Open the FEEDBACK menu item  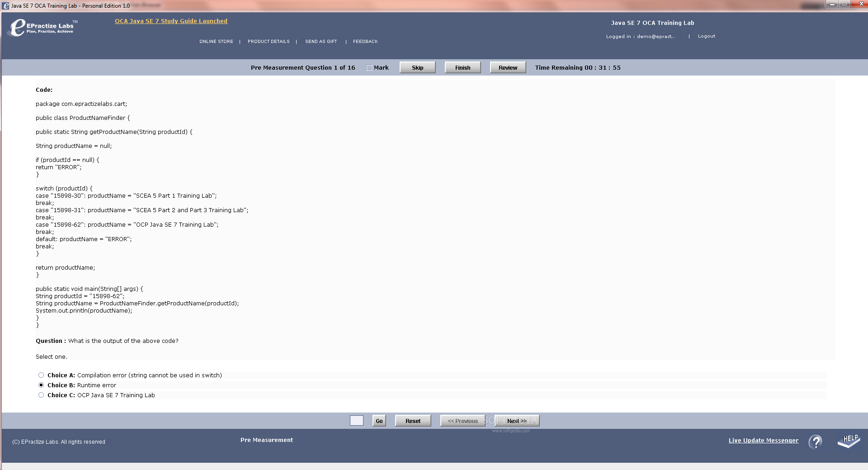point(365,42)
